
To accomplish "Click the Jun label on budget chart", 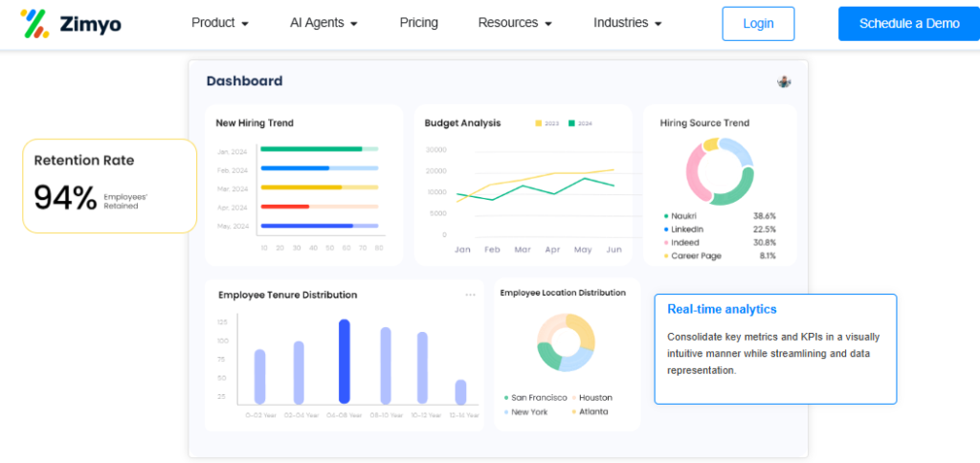I will click(x=614, y=250).
